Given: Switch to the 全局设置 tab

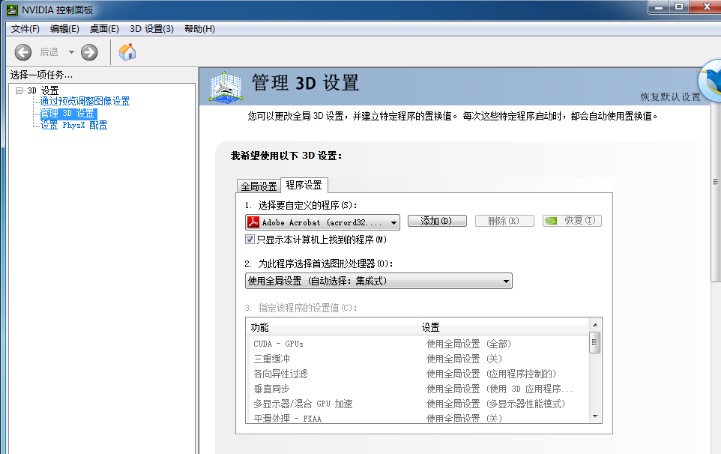Looking at the screenshot, I should 258,186.
